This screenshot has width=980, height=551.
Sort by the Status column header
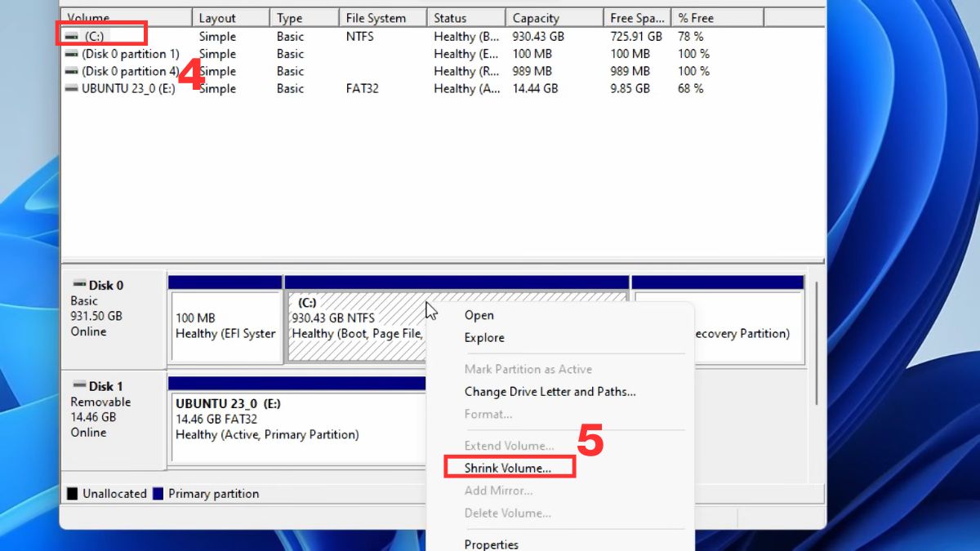450,18
